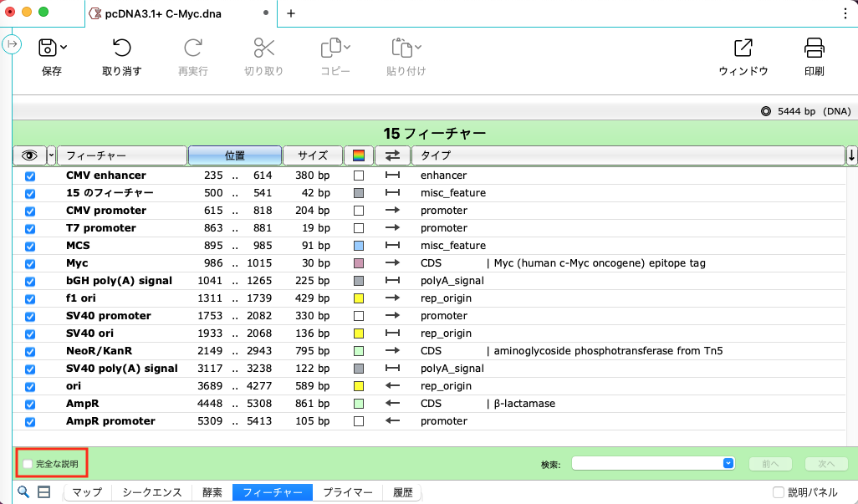Uncheck the Myc feature visibility checkbox
The height and width of the screenshot is (504, 858).
31,263
